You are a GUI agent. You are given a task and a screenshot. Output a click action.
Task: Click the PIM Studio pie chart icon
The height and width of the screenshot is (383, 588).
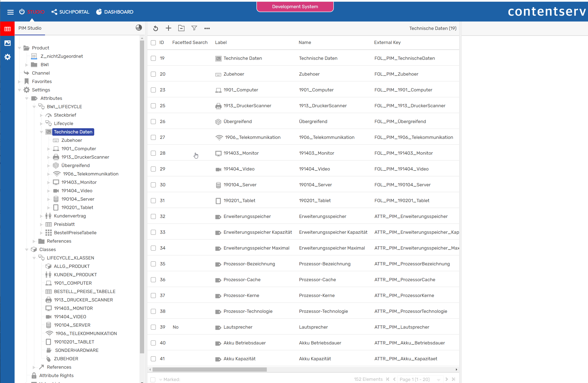[139, 28]
